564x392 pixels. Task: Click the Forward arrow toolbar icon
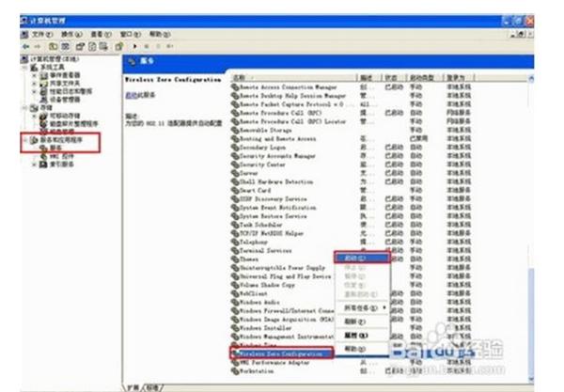pyautogui.click(x=38, y=46)
